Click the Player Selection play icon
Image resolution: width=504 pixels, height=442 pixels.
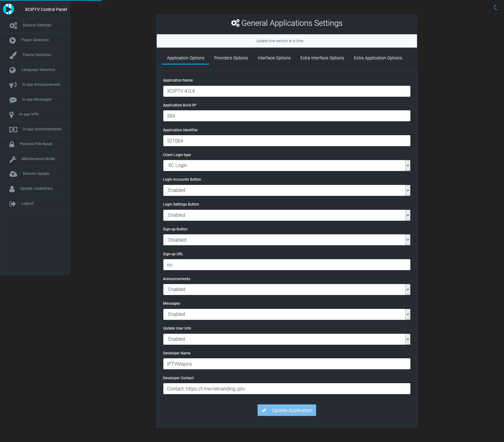coord(12,40)
